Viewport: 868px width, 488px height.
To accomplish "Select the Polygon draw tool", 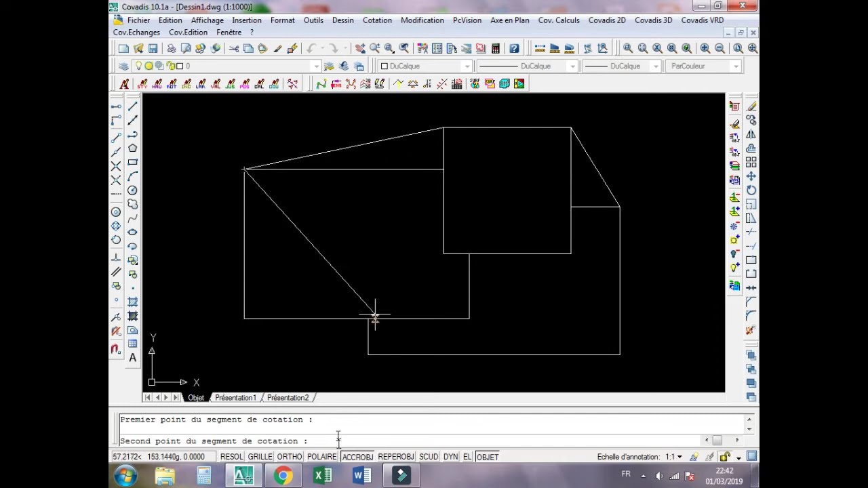I will click(132, 148).
